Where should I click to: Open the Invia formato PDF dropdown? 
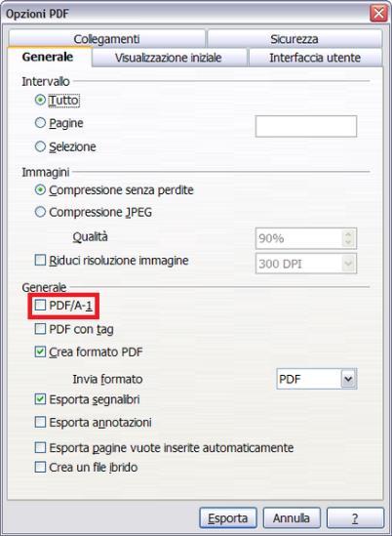pos(348,379)
